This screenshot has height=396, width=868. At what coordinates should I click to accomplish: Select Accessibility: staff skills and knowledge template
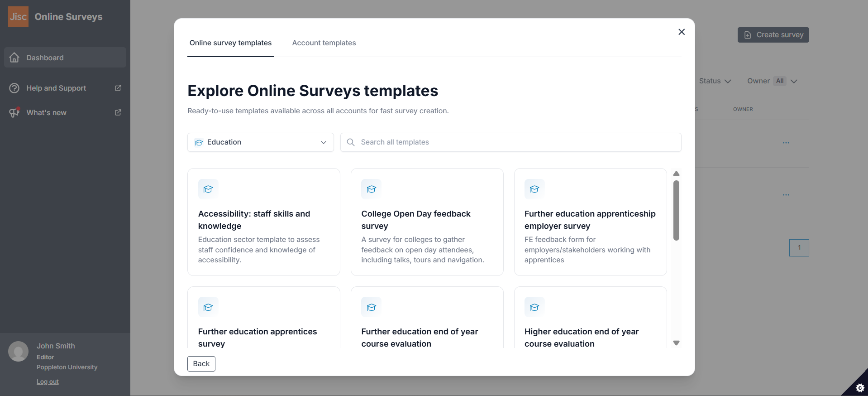pyautogui.click(x=264, y=222)
